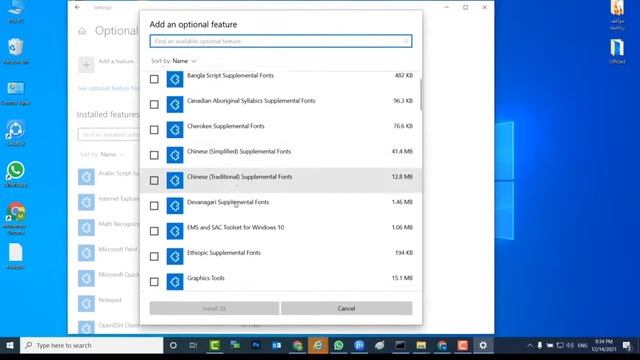The image size is (640, 360).
Task: Click the disabled Install button
Action: click(214, 308)
